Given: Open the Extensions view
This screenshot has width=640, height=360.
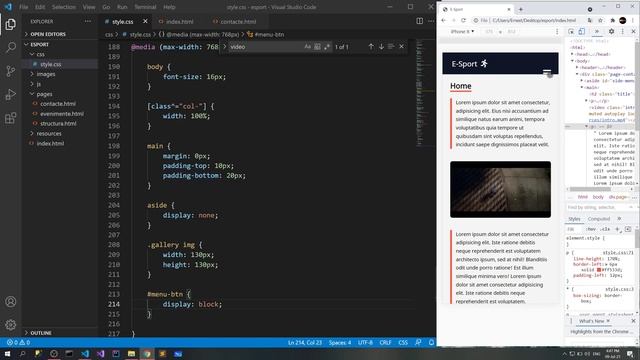Looking at the screenshot, I should (11, 118).
